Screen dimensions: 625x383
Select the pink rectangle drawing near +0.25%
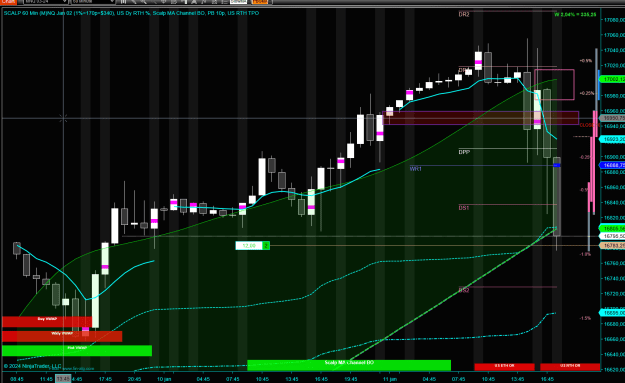(x=554, y=84)
